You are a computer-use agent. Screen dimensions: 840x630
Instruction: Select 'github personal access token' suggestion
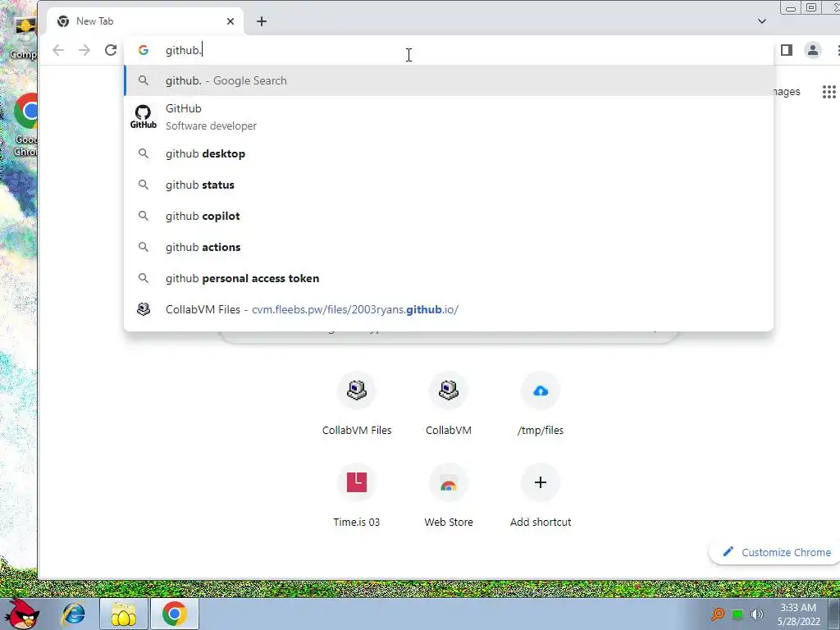coord(449,279)
